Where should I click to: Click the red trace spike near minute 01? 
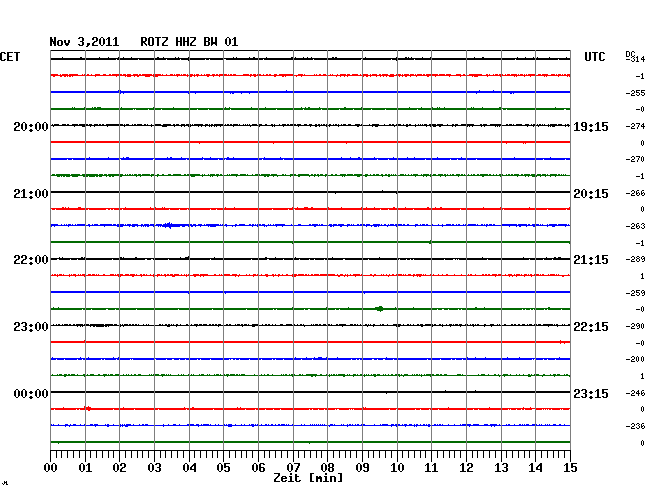click(x=88, y=409)
